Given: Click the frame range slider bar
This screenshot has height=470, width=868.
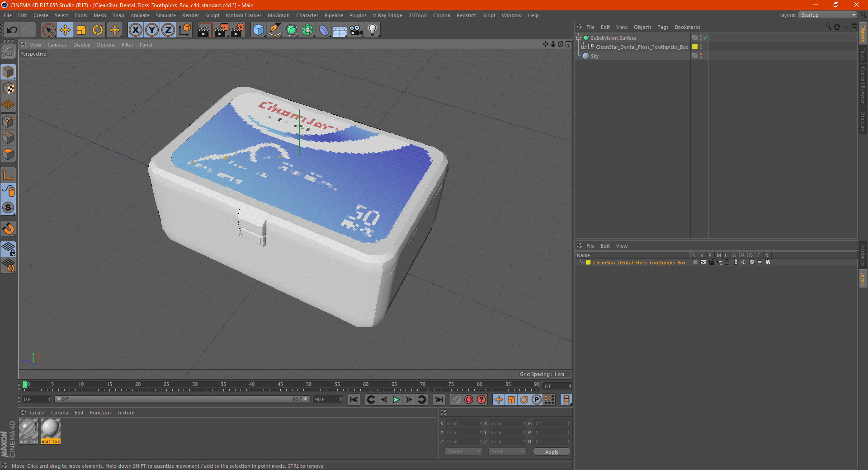Looking at the screenshot, I should pyautogui.click(x=182, y=399).
